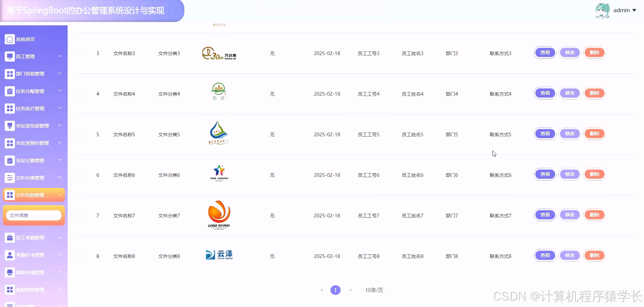Check the checkbox for row 文件名称5
The width and height of the screenshot is (644, 307).
[82, 134]
